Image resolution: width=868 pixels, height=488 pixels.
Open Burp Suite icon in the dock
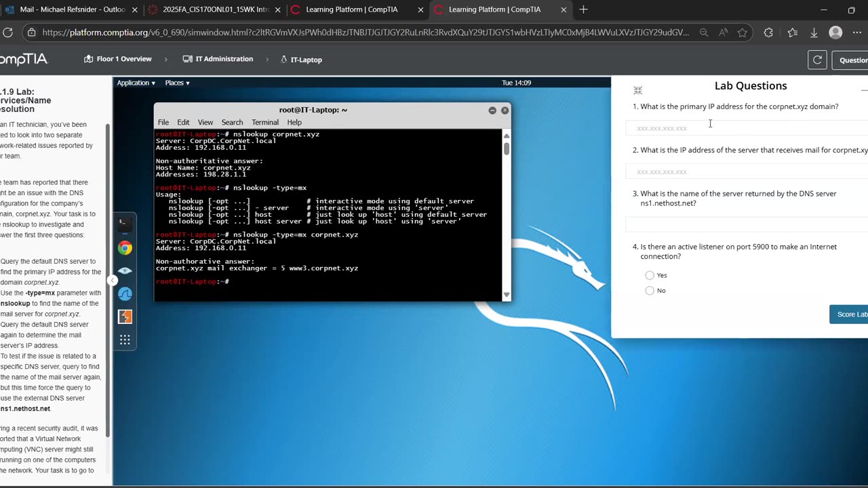(x=125, y=317)
